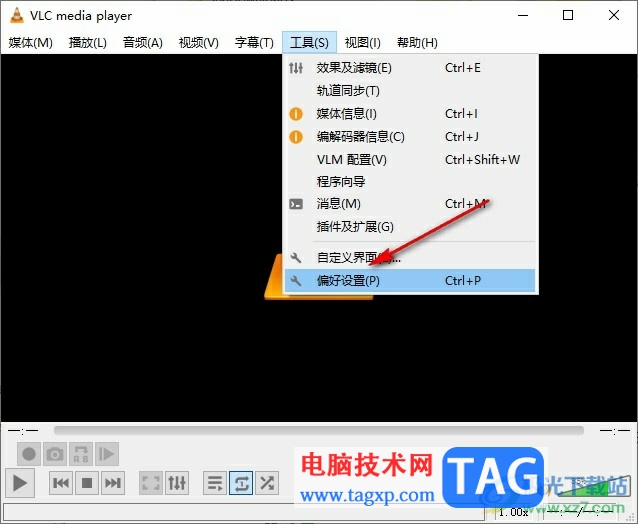Toggle shuffle random playback button
This screenshot has width=638, height=524.
point(267,483)
